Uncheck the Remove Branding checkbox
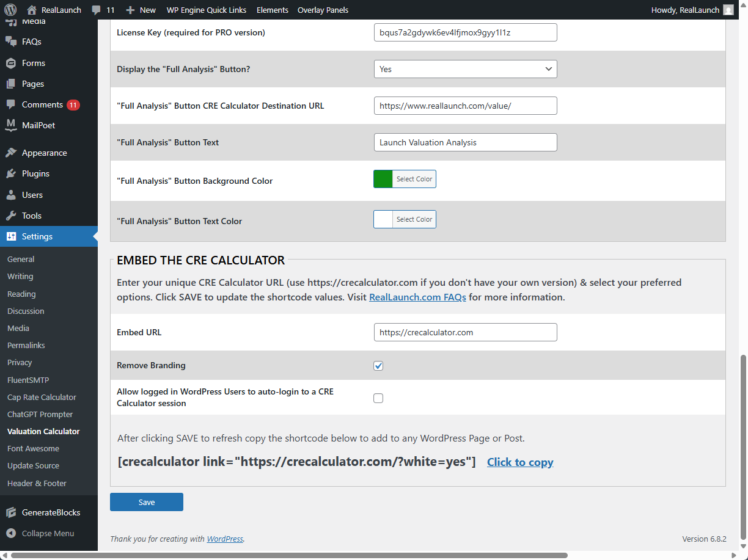This screenshot has width=748, height=560. coord(378,366)
